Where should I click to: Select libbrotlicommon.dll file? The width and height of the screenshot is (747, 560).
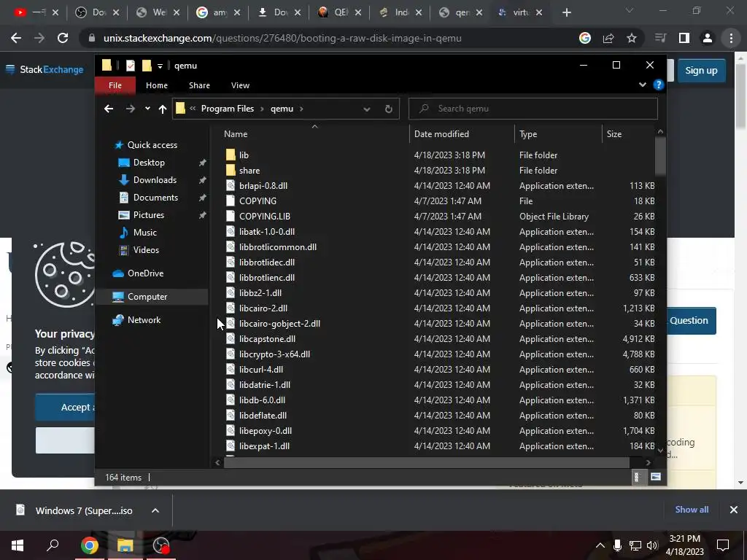[x=278, y=246]
